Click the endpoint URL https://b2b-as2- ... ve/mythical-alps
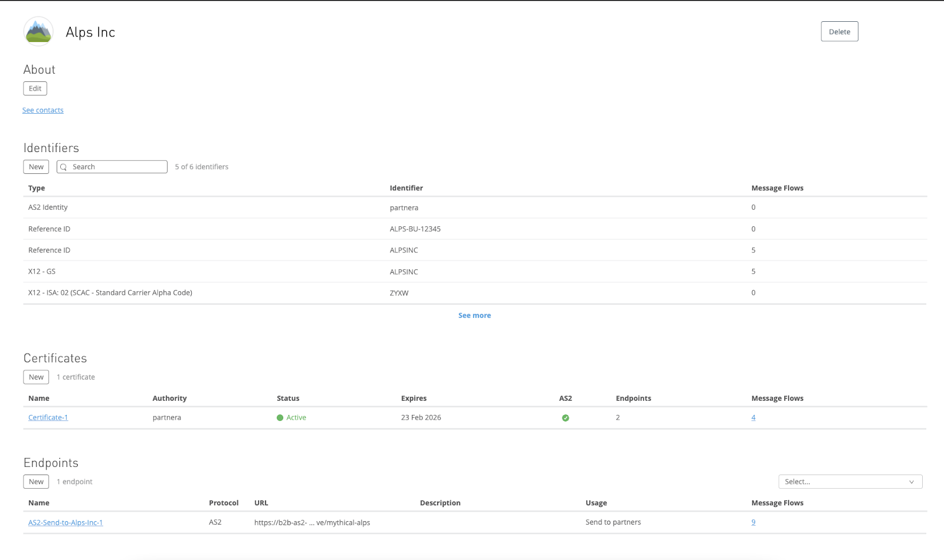944x560 pixels. click(312, 522)
